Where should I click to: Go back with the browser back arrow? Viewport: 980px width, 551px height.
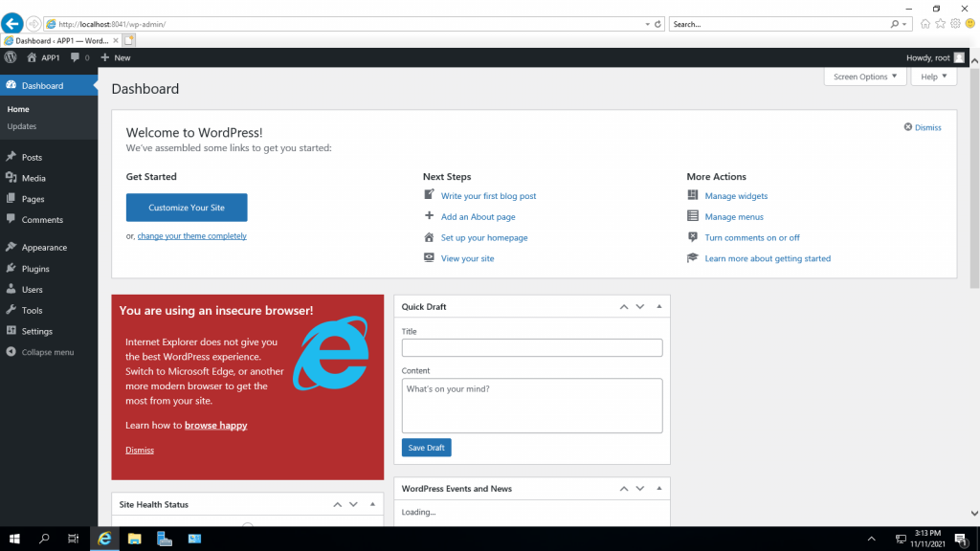11,24
